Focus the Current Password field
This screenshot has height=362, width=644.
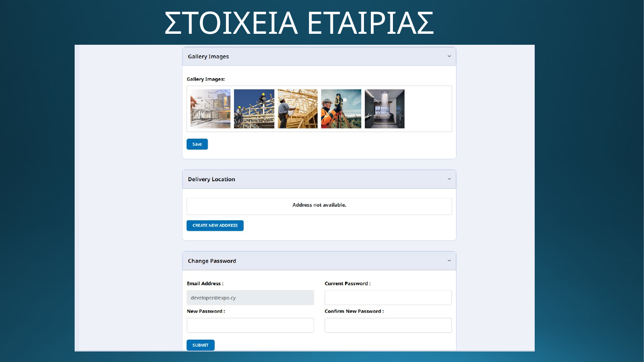[x=388, y=297]
